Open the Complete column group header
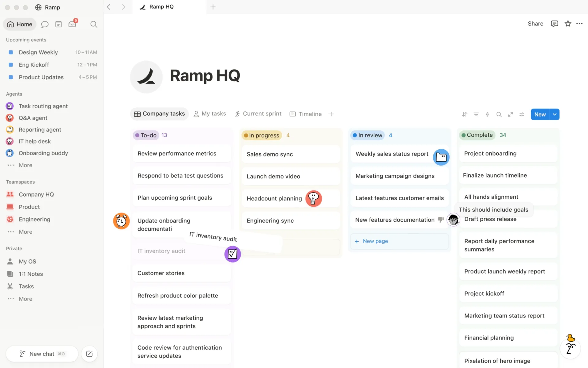588x368 pixels. click(477, 135)
